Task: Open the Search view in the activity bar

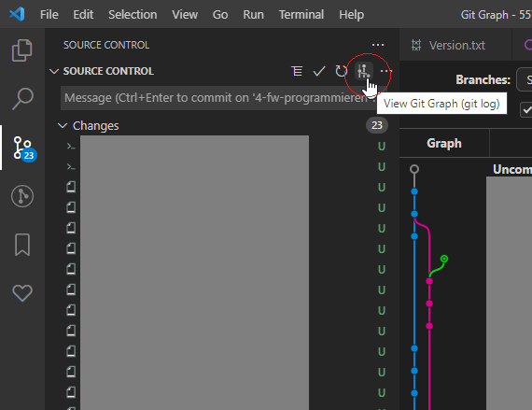Action: [x=22, y=99]
